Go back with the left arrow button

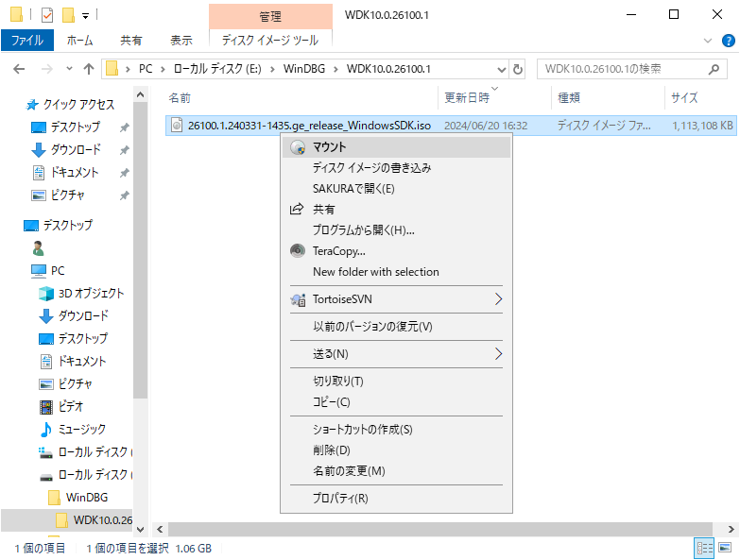[19, 69]
